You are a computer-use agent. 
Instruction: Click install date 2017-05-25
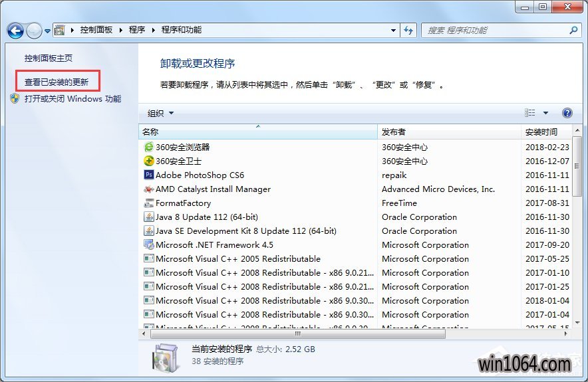pyautogui.click(x=547, y=259)
